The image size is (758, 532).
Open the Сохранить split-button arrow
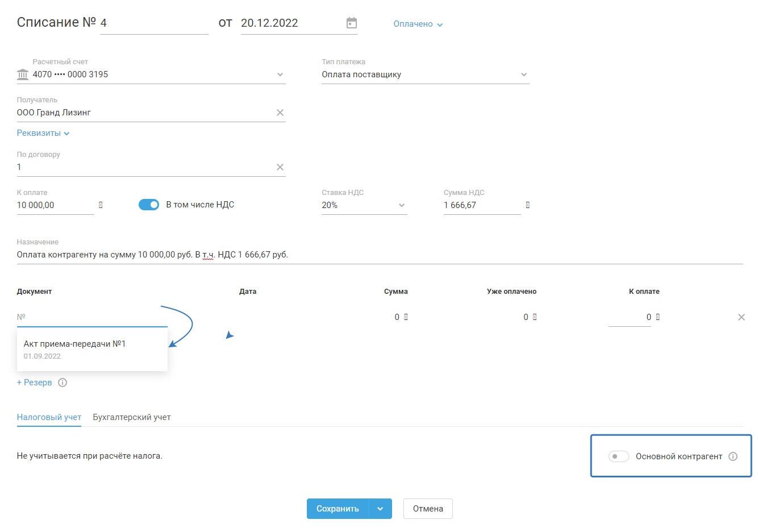(x=380, y=509)
